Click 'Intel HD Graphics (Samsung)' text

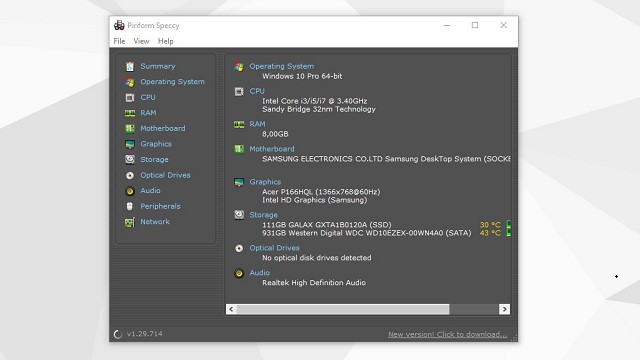314,200
